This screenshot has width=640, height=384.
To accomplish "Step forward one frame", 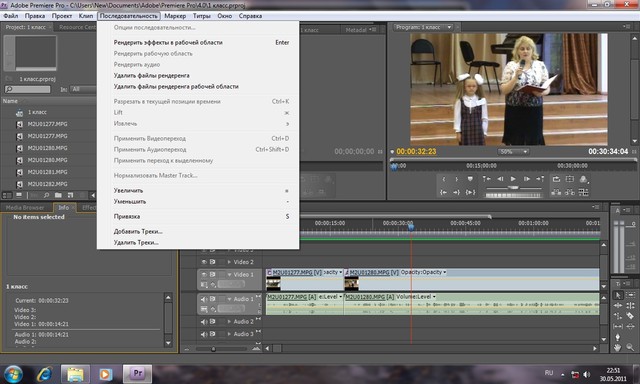I will (x=527, y=179).
